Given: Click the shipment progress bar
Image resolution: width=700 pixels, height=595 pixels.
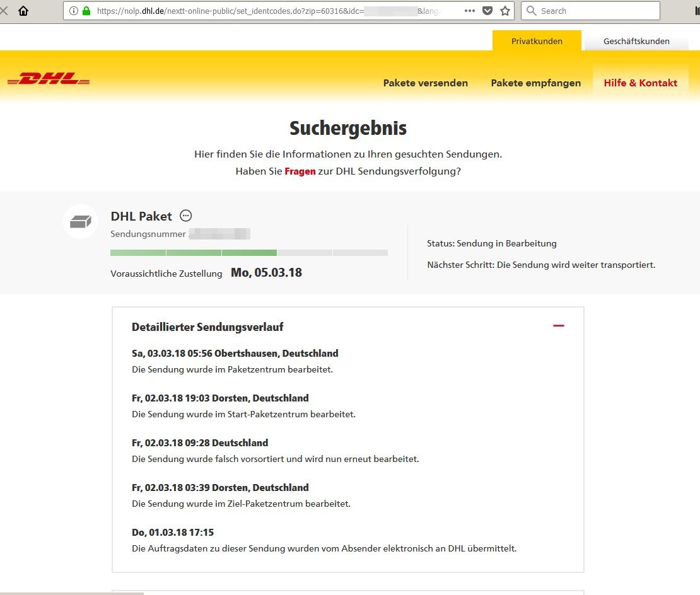Looking at the screenshot, I should coord(249,253).
